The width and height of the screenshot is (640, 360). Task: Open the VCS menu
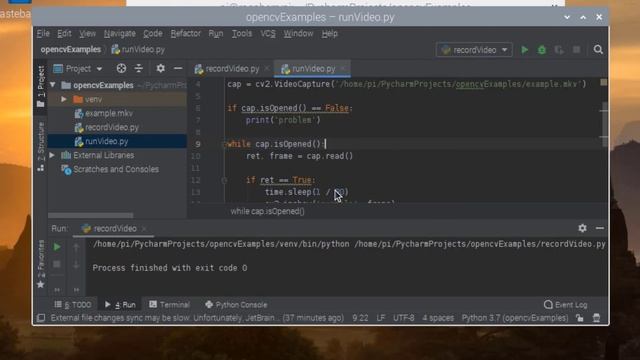[x=268, y=33]
